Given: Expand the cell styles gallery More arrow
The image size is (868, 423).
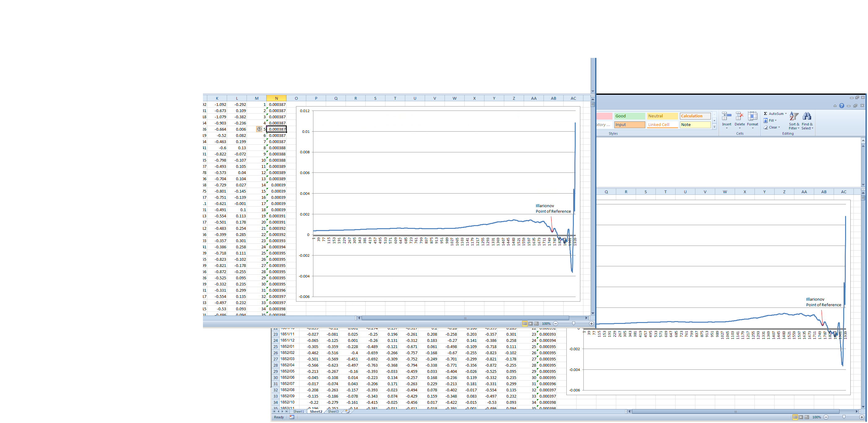Looking at the screenshot, I should (714, 127).
